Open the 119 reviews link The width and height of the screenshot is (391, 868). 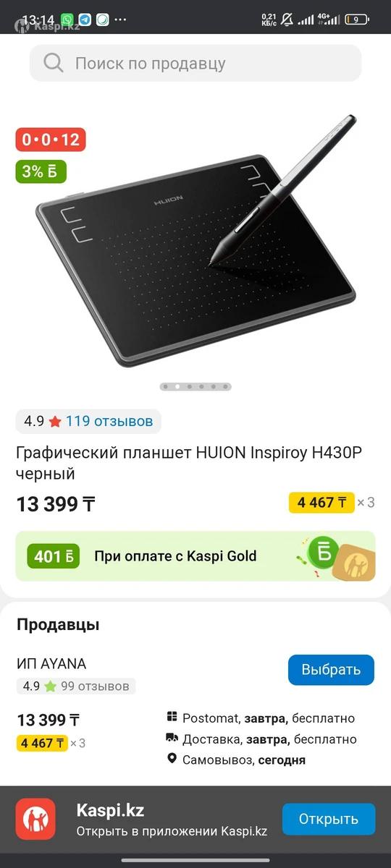coord(109,421)
